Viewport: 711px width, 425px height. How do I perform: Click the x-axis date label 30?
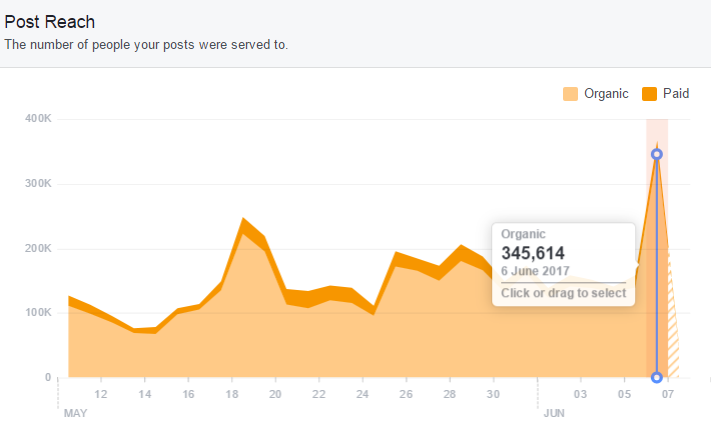[492, 394]
